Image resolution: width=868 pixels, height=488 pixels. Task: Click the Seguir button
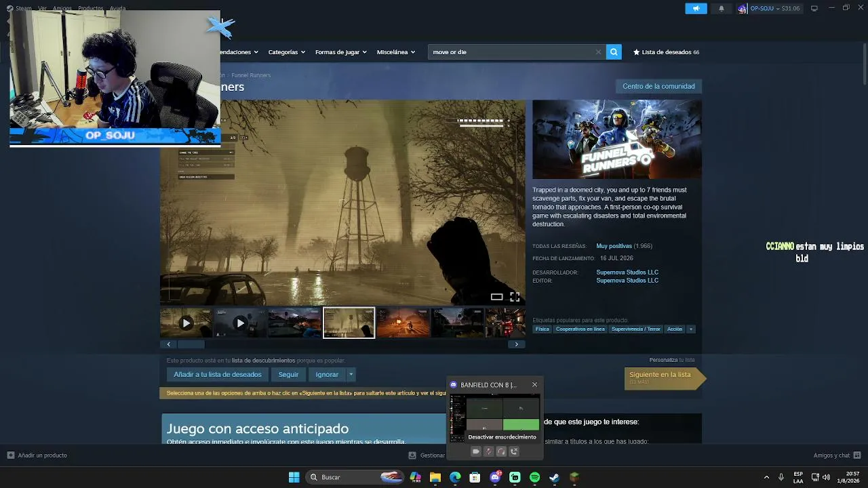(288, 374)
